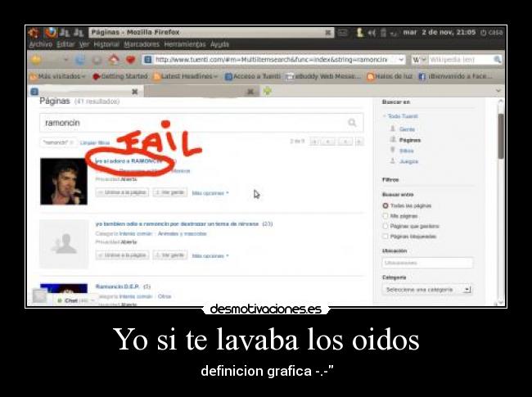This screenshot has width=532, height=397.
Task: Click the Sitios category icon in sidebar
Action: pyautogui.click(x=393, y=151)
